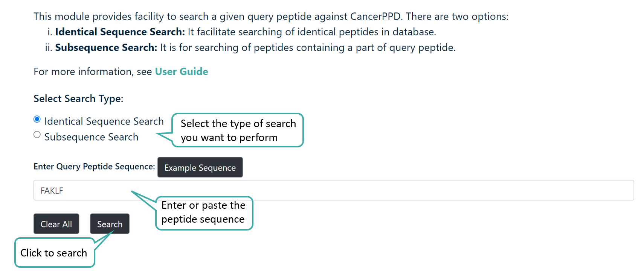Image resolution: width=644 pixels, height=273 pixels.
Task: Select the Identical Sequence Search radio button
Action: 37,119
